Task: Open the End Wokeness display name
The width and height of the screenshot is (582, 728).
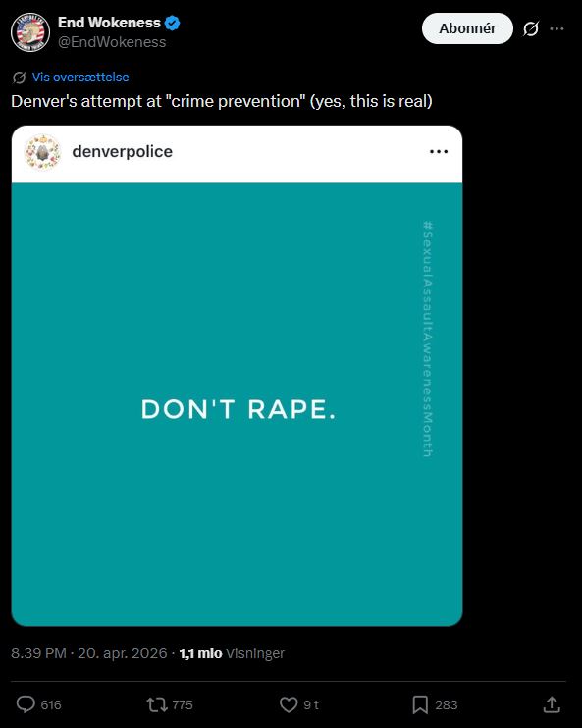Action: [x=109, y=23]
